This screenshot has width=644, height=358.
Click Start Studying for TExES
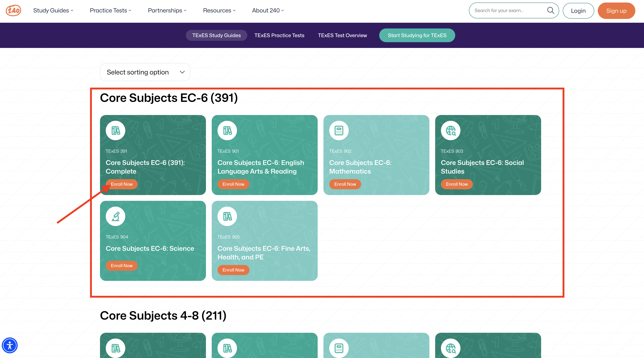(x=417, y=35)
